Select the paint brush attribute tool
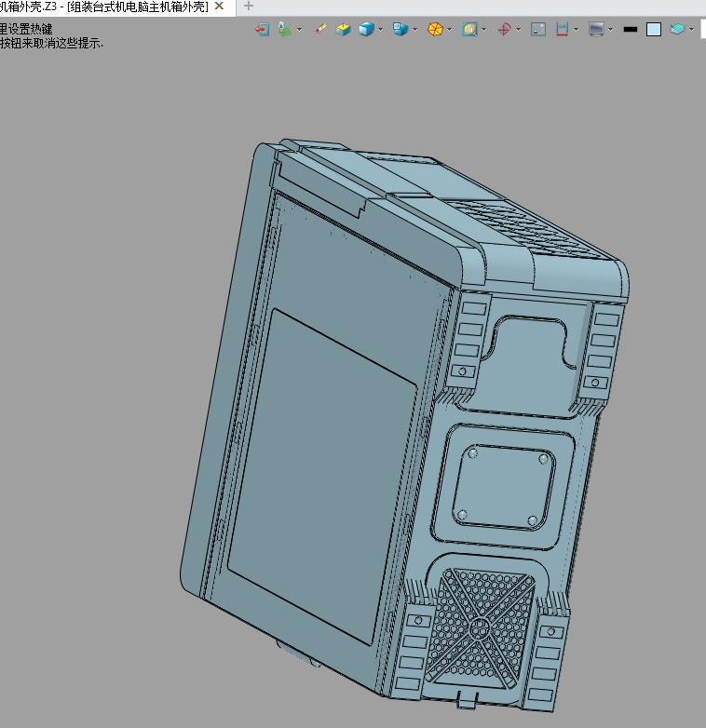Image resolution: width=706 pixels, height=728 pixels. tap(320, 29)
